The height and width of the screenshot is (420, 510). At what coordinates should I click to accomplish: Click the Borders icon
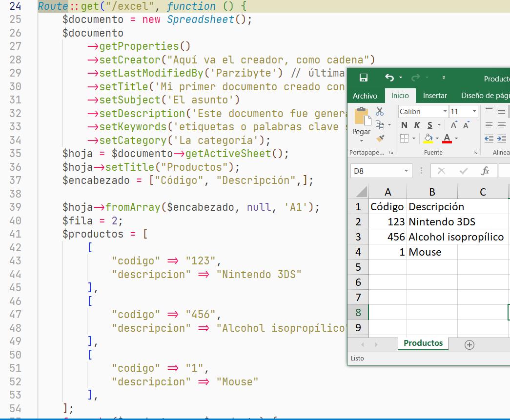[x=404, y=139]
